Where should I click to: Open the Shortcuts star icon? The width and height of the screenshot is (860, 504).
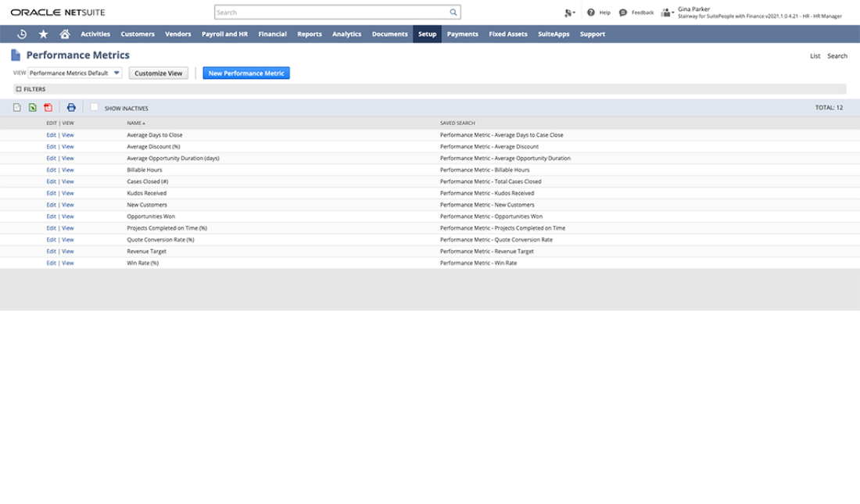[43, 34]
